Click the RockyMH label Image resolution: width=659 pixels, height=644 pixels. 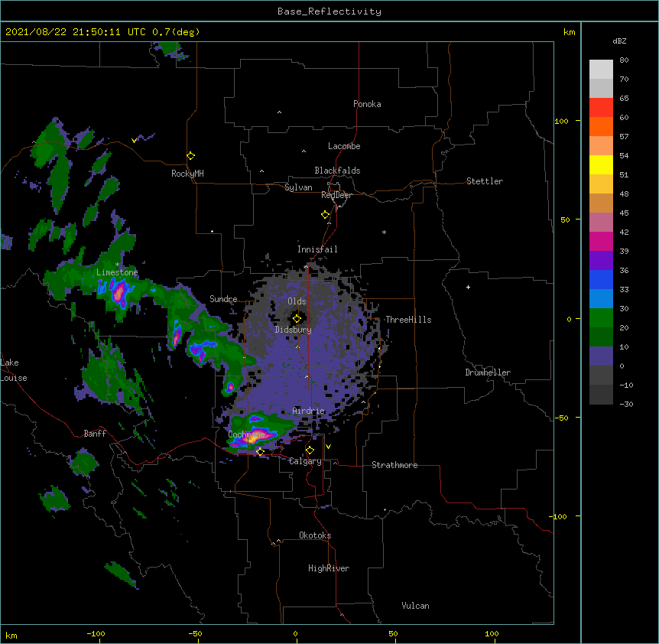[x=187, y=173]
